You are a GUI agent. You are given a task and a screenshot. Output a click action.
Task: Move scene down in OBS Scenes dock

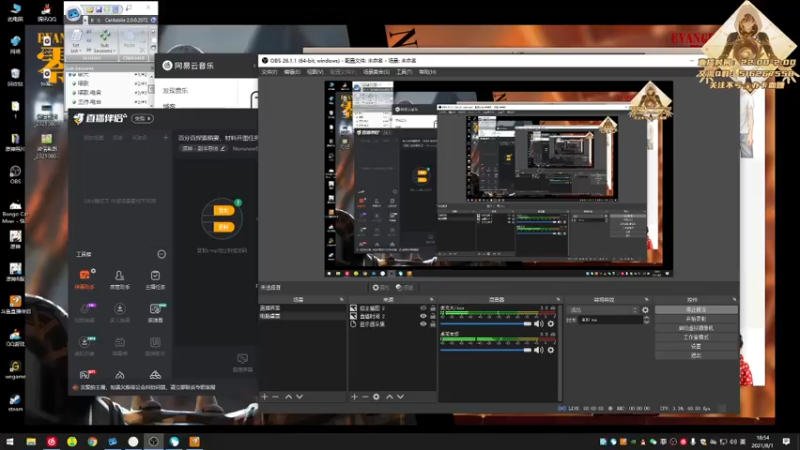pos(299,396)
